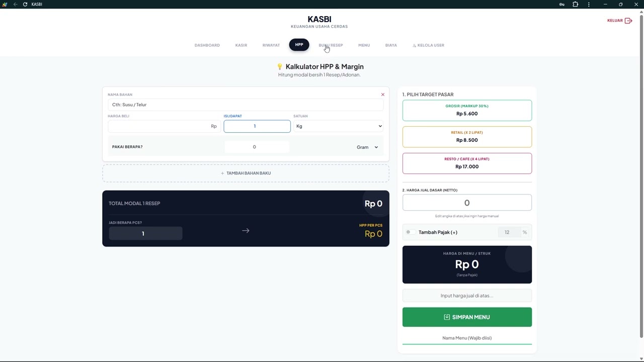644x362 pixels.
Task: Click the Pakai Berapa amount field
Action: [257, 147]
